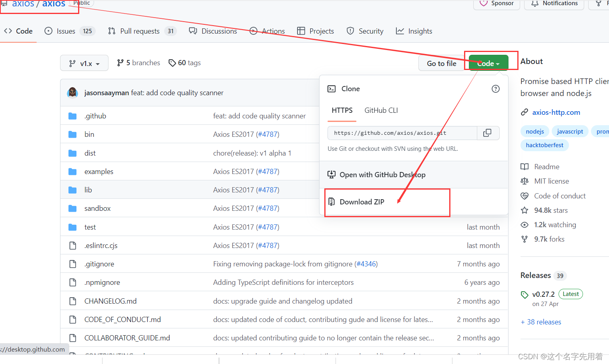Click the bin folder icon
The image size is (609, 364).
coord(72,134)
